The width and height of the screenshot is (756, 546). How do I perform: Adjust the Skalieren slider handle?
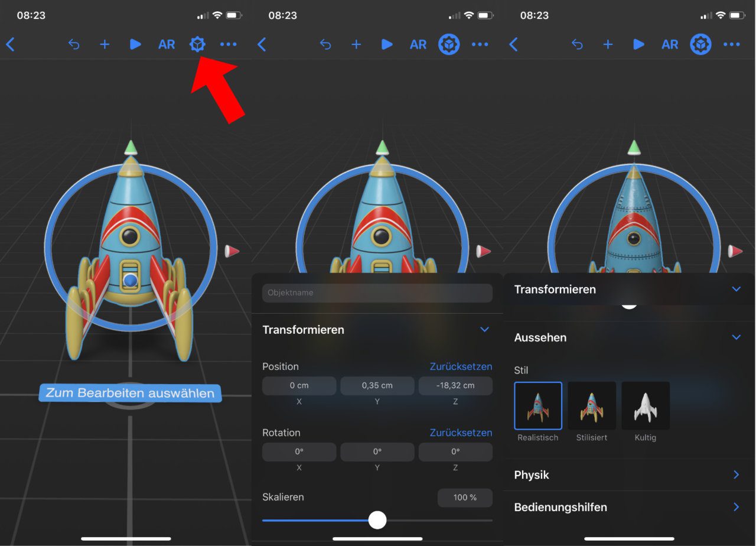click(x=377, y=520)
